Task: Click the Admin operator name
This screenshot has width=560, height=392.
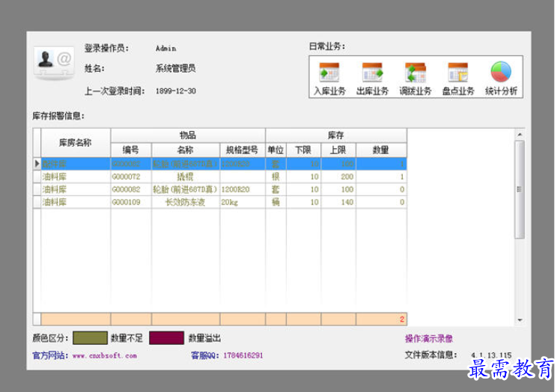Action: coord(165,48)
